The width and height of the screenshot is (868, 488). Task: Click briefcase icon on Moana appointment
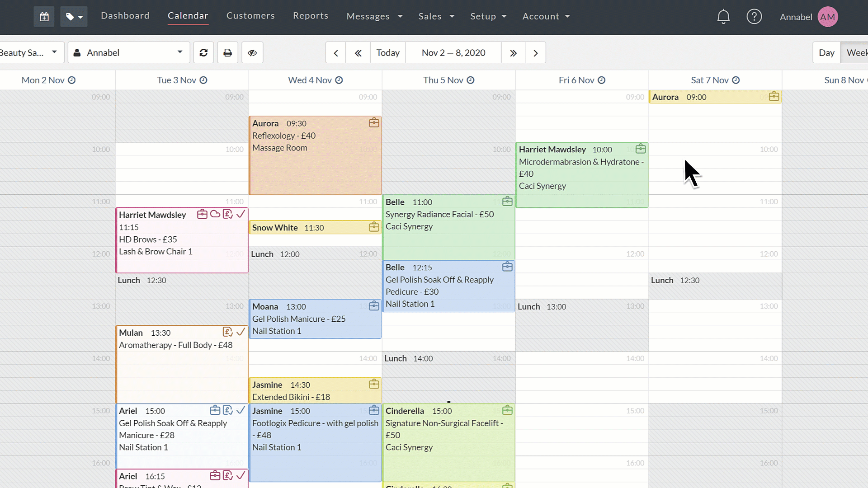[374, 306]
